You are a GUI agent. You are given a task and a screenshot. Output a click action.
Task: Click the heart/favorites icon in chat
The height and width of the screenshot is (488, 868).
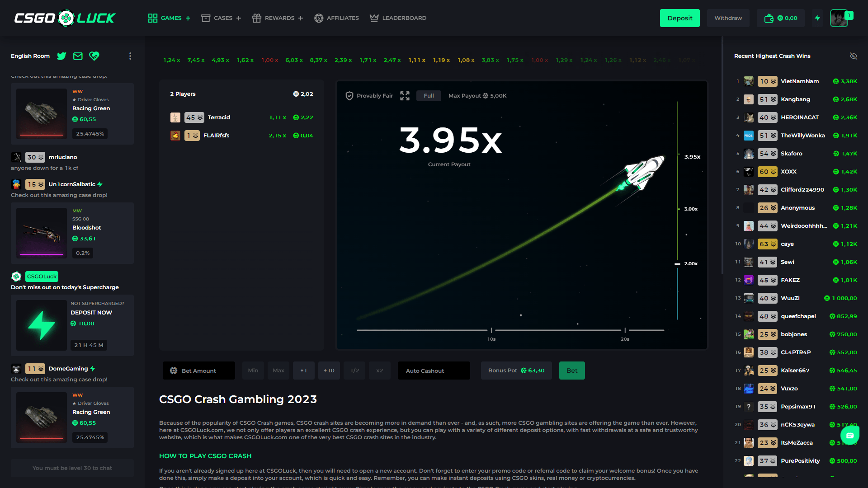pos(94,56)
